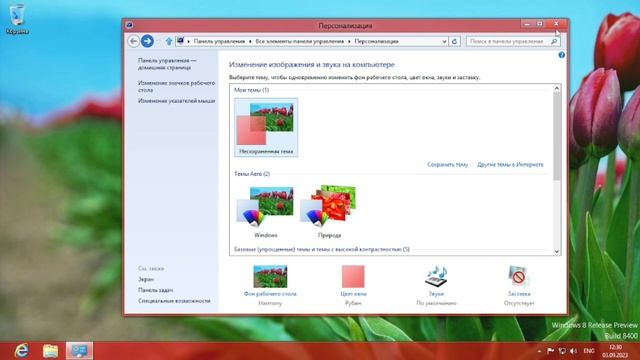Click the ENG language indicator
This screenshot has height=360, width=640.
click(589, 351)
